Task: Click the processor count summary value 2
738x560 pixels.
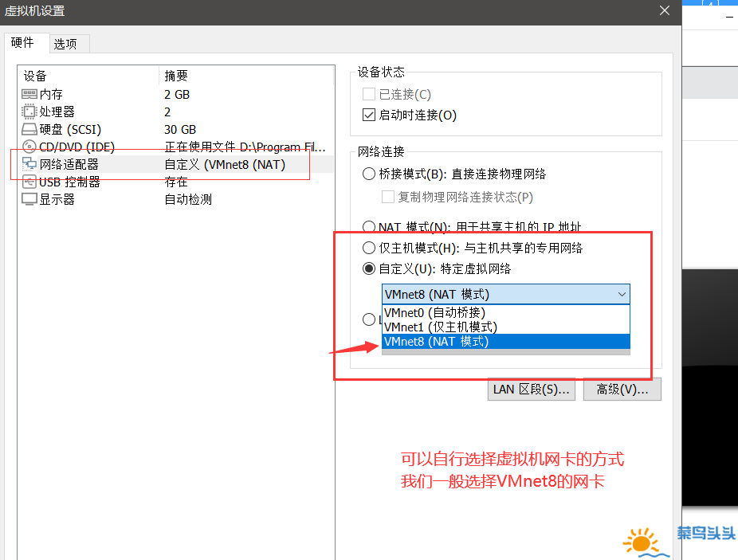Action: 167,112
